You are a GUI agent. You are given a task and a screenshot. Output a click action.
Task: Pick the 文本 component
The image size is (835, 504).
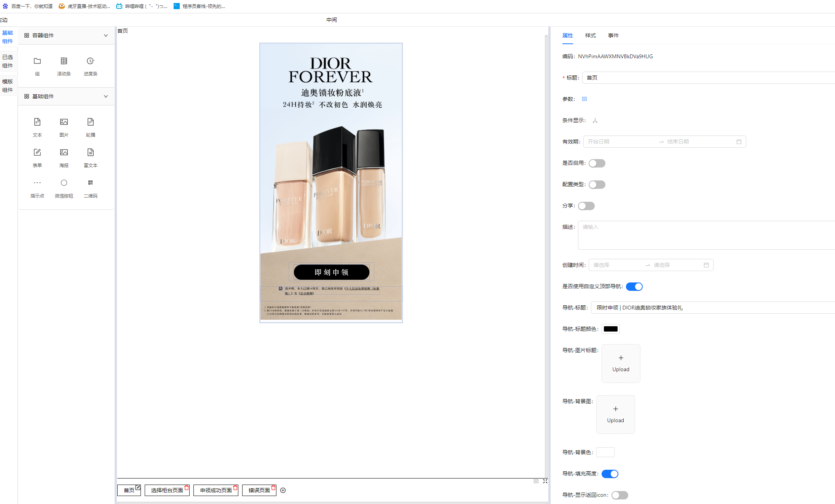37,127
